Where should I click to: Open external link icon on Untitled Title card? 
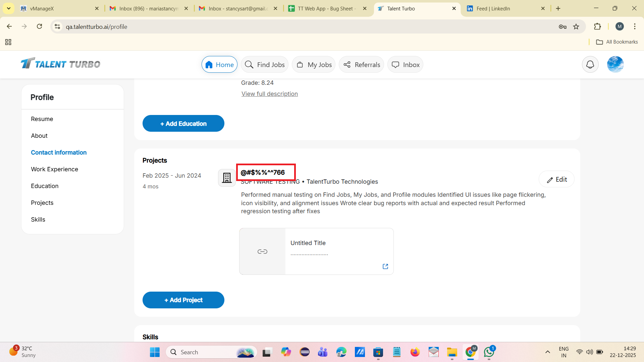(x=385, y=266)
